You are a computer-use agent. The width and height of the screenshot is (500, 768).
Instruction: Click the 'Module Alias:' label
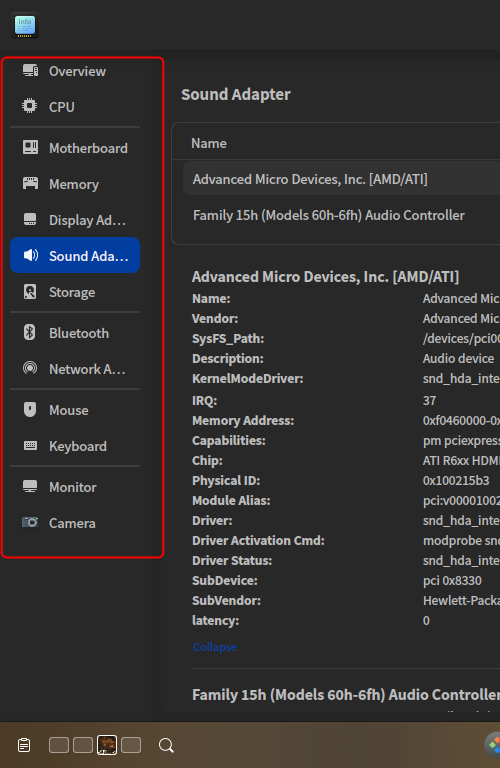pyautogui.click(x=231, y=500)
